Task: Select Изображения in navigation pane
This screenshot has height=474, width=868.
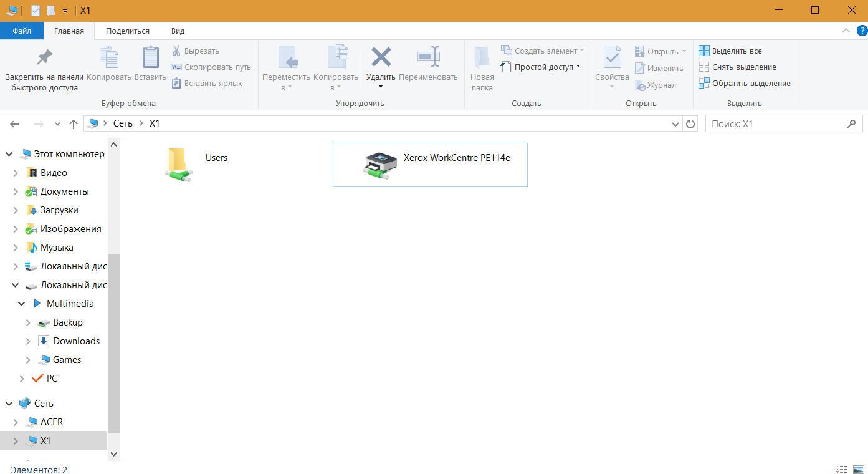Action: (70, 229)
